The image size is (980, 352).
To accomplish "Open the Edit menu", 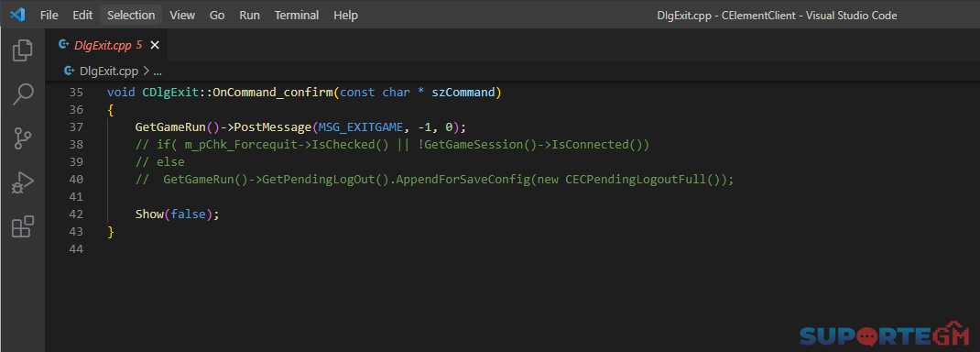I will (x=82, y=15).
